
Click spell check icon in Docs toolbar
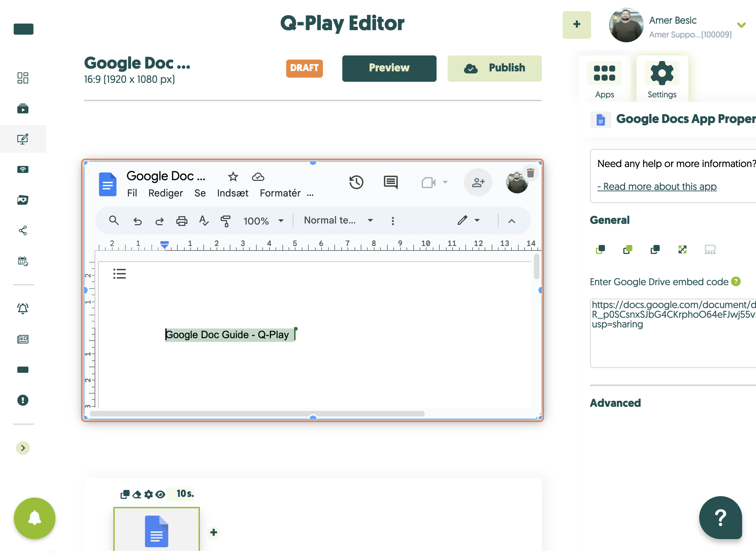(204, 220)
